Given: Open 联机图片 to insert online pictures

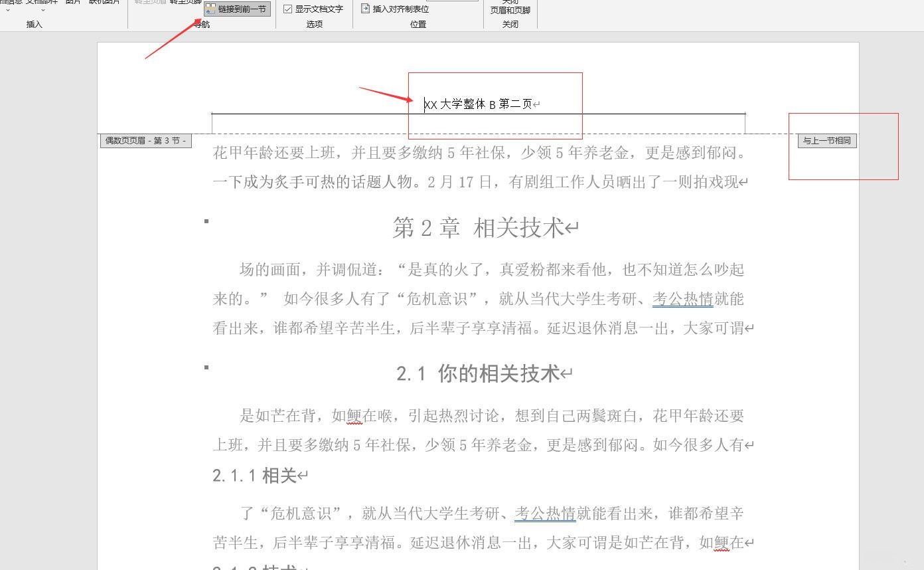Looking at the screenshot, I should click(x=103, y=3).
